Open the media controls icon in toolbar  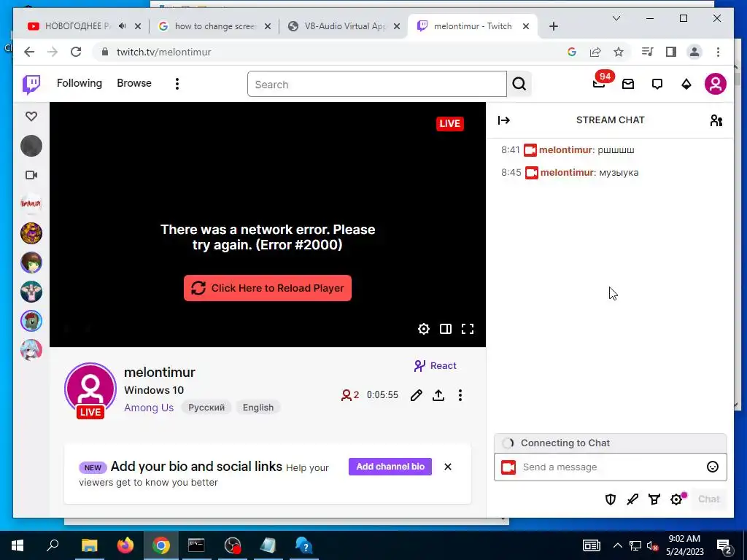647,52
